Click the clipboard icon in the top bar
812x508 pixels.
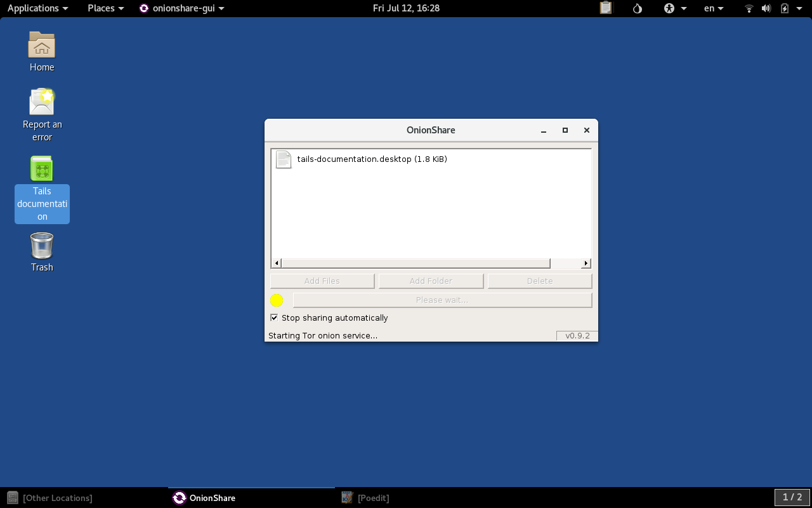point(606,8)
